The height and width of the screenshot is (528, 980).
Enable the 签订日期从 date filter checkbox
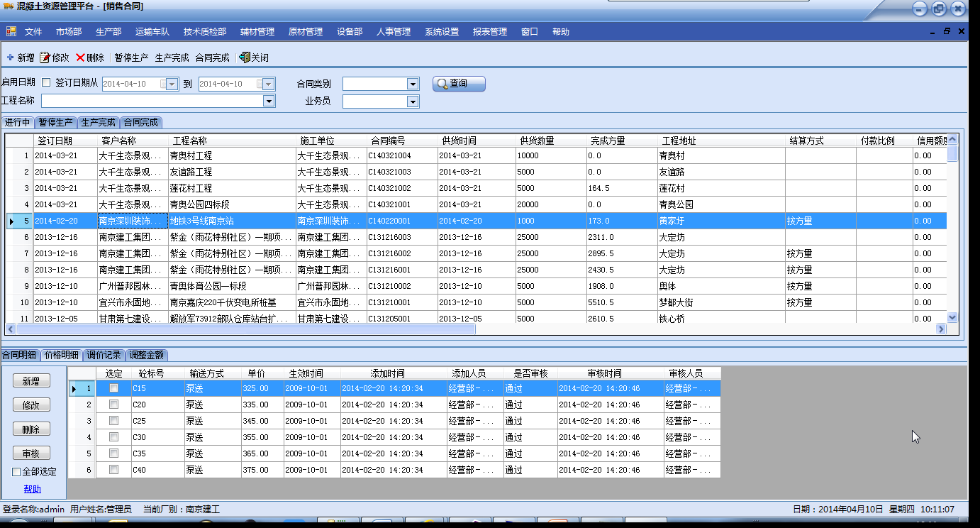tap(47, 83)
